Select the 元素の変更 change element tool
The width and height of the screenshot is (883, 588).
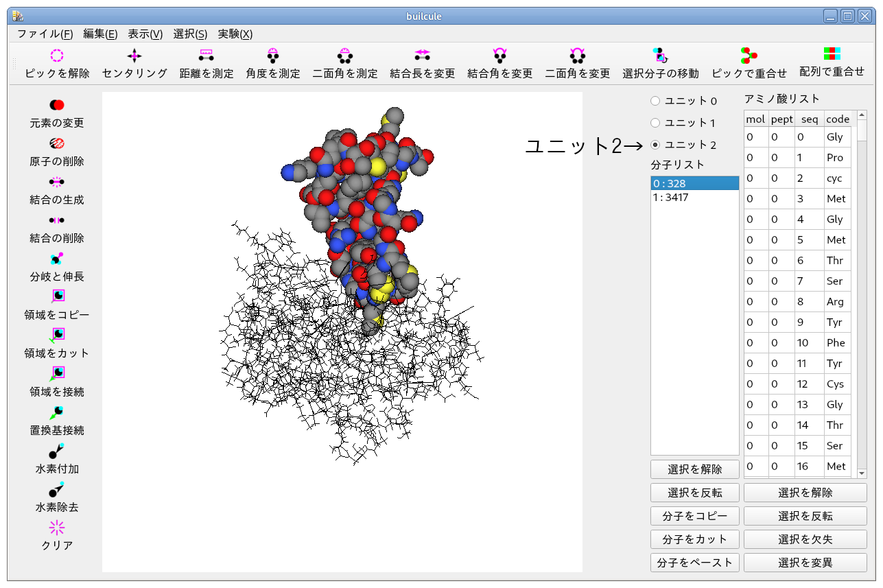57,105
